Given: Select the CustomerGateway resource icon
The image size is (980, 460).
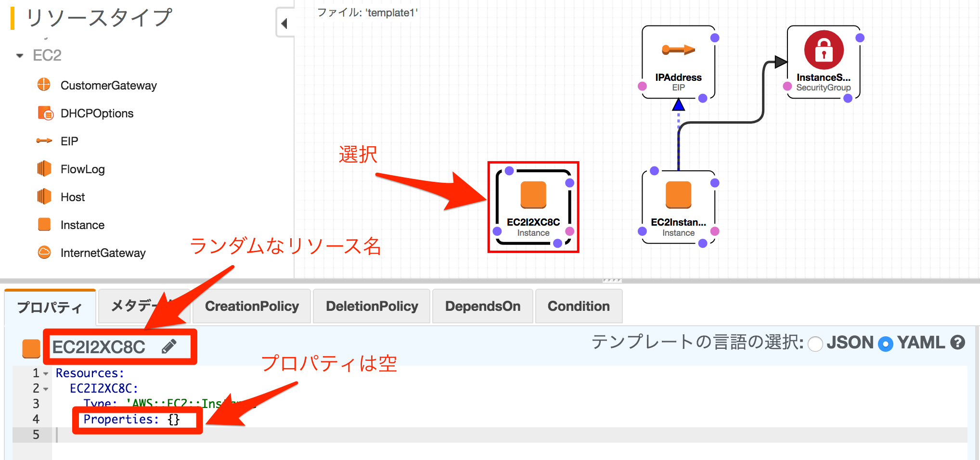Looking at the screenshot, I should pos(44,85).
